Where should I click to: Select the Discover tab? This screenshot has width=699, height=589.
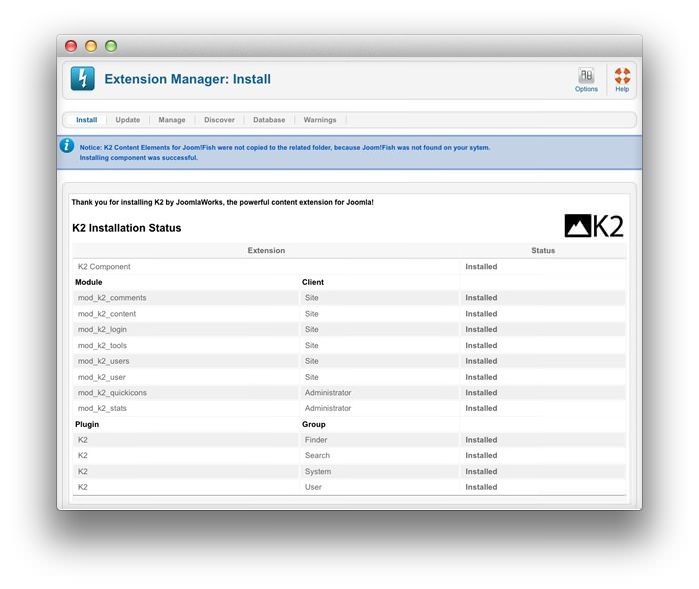coord(219,120)
